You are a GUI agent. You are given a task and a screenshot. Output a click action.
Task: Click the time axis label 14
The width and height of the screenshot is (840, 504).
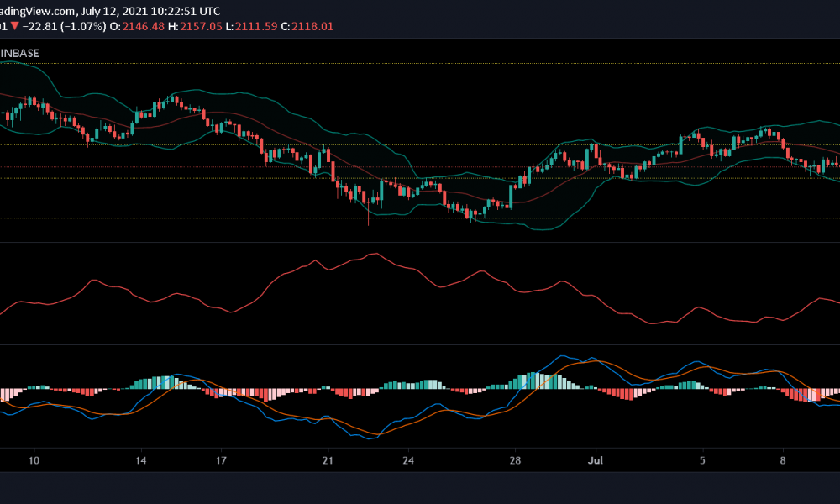click(141, 460)
